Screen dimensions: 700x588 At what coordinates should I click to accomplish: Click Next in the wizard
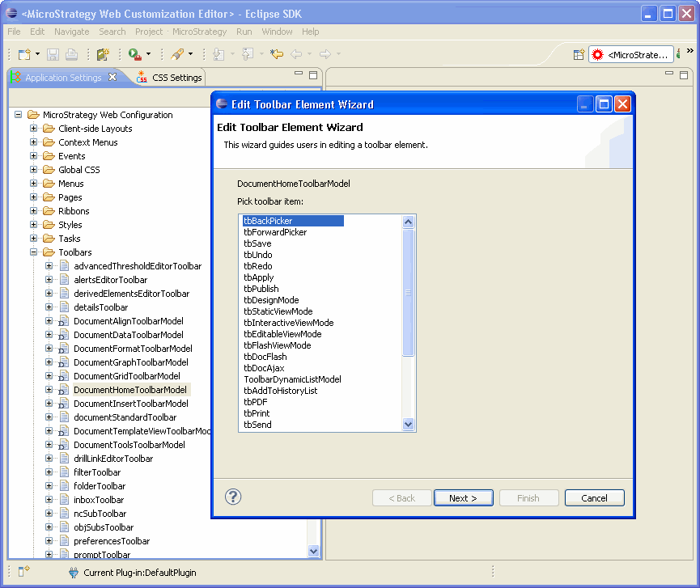click(464, 498)
